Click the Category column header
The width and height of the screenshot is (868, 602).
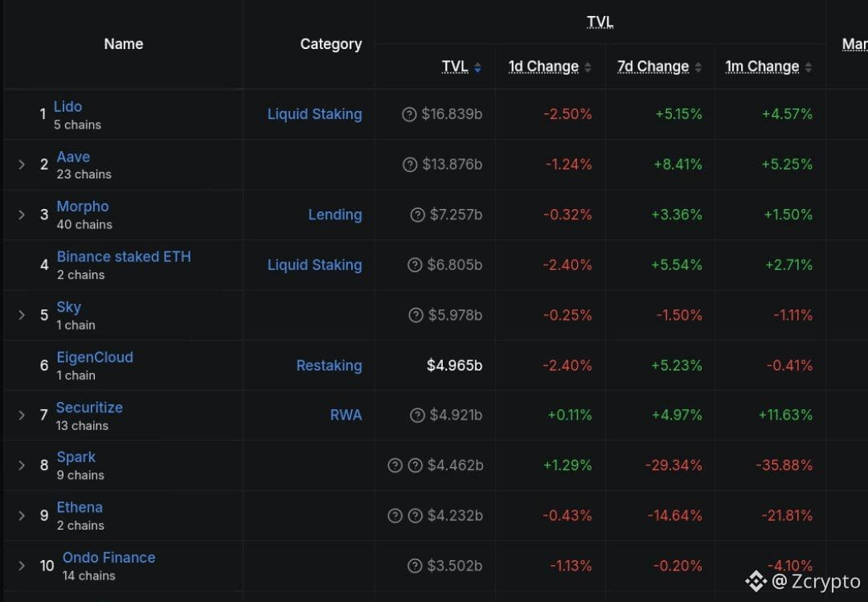[x=331, y=43]
